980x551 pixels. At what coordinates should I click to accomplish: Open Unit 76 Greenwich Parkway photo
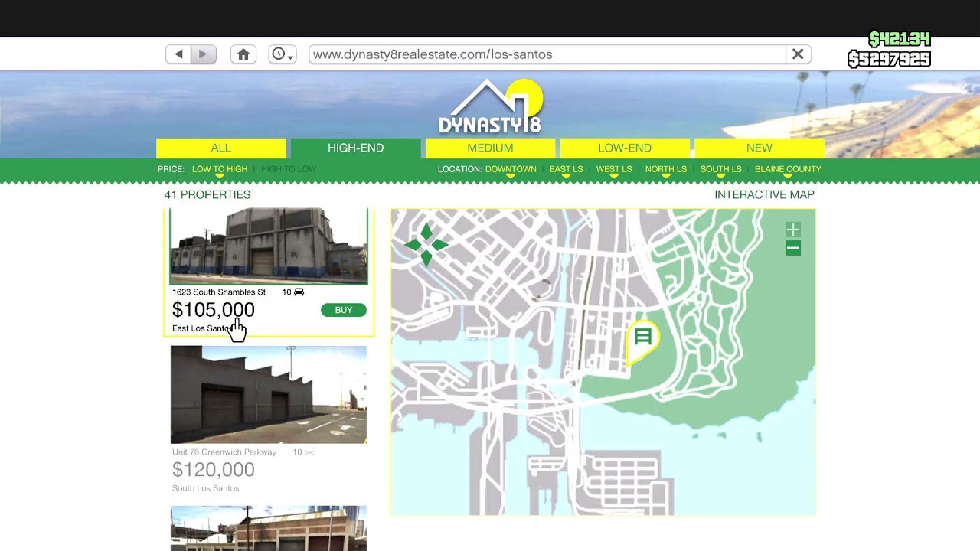tap(269, 394)
